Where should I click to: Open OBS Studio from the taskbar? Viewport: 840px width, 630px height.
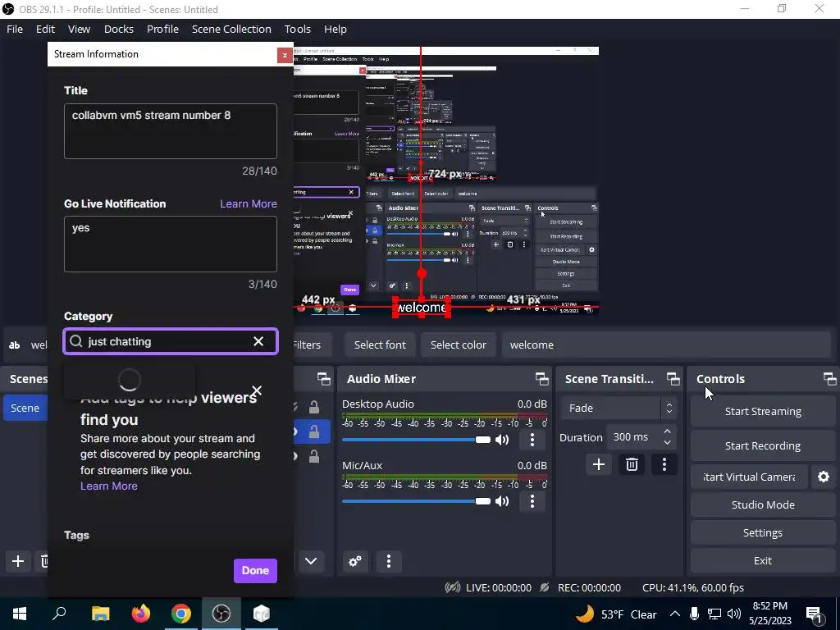[221, 614]
